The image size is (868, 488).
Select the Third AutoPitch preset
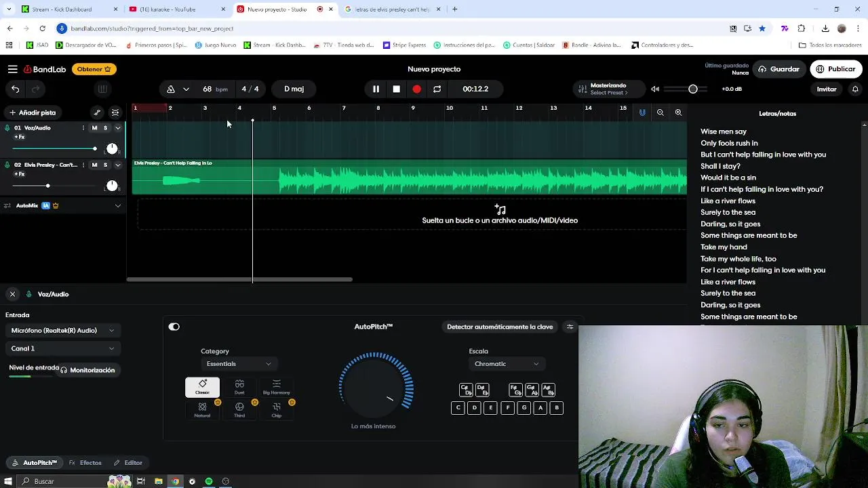(239, 410)
